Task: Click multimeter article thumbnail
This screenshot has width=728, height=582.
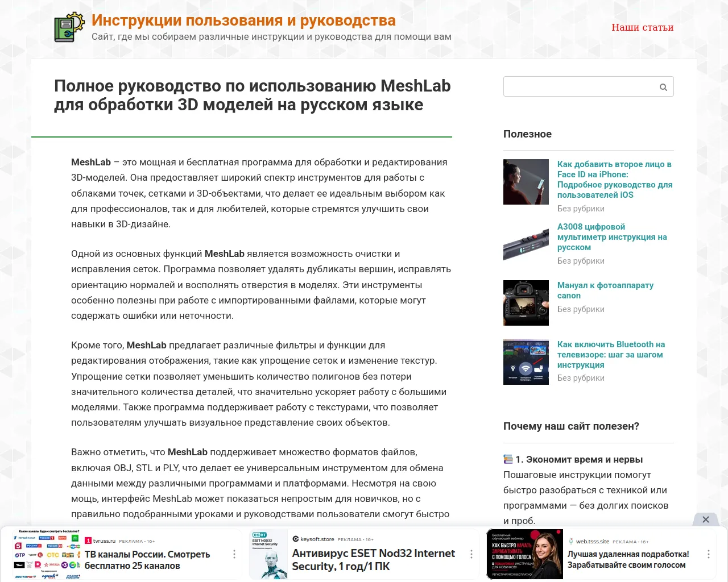Action: pos(526,244)
